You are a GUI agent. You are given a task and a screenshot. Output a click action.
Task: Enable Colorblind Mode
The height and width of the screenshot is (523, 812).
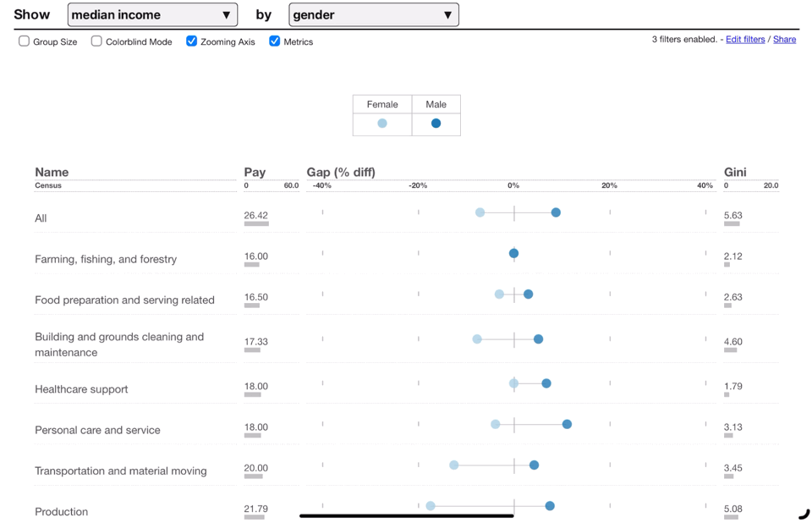tap(96, 41)
